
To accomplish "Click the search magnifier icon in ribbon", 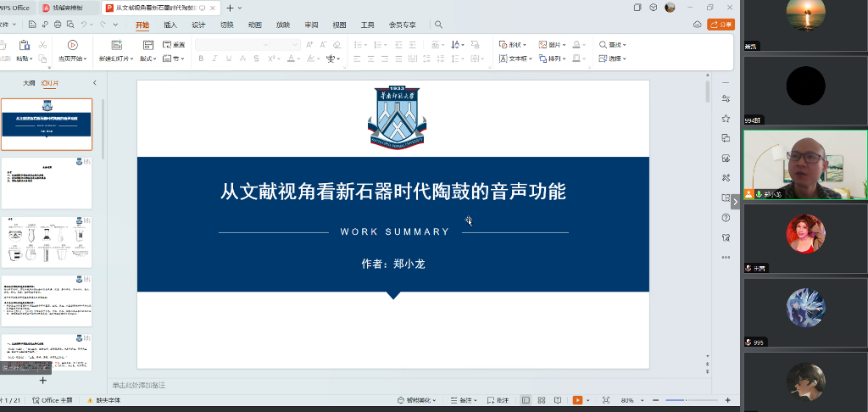I will (439, 25).
